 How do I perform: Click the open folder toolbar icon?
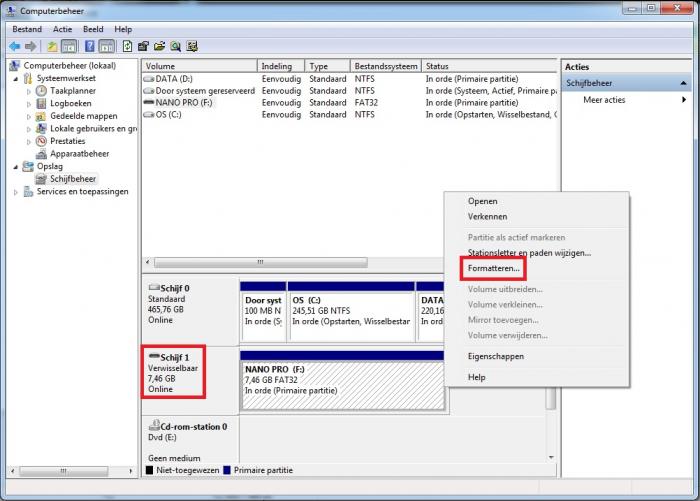(x=159, y=46)
